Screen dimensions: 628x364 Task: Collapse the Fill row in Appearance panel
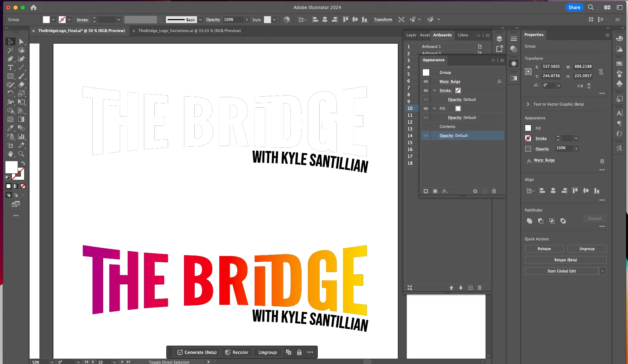435,109
